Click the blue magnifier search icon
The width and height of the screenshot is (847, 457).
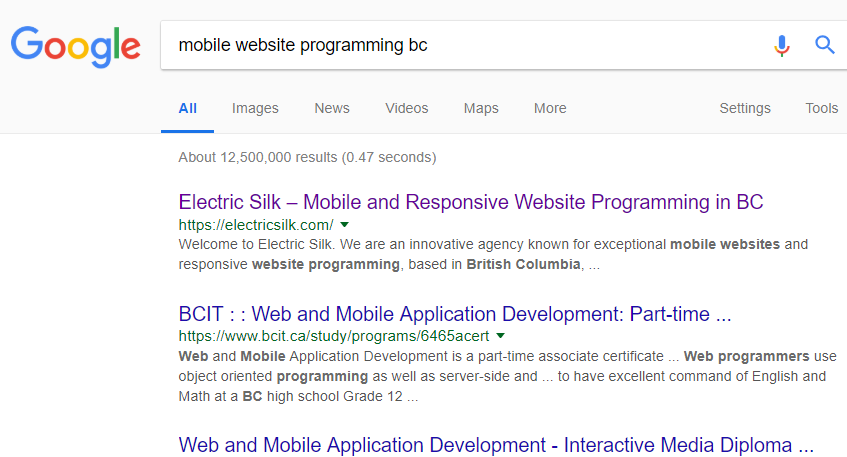[824, 45]
